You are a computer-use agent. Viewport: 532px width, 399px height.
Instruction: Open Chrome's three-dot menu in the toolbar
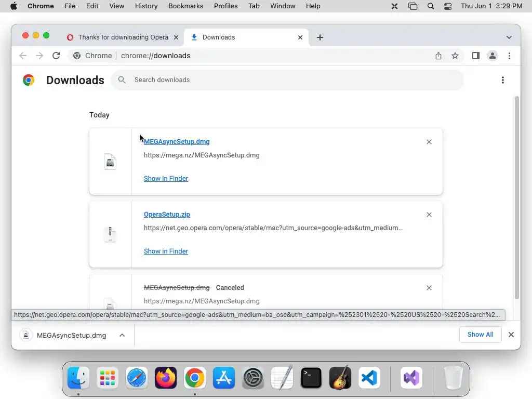509,56
